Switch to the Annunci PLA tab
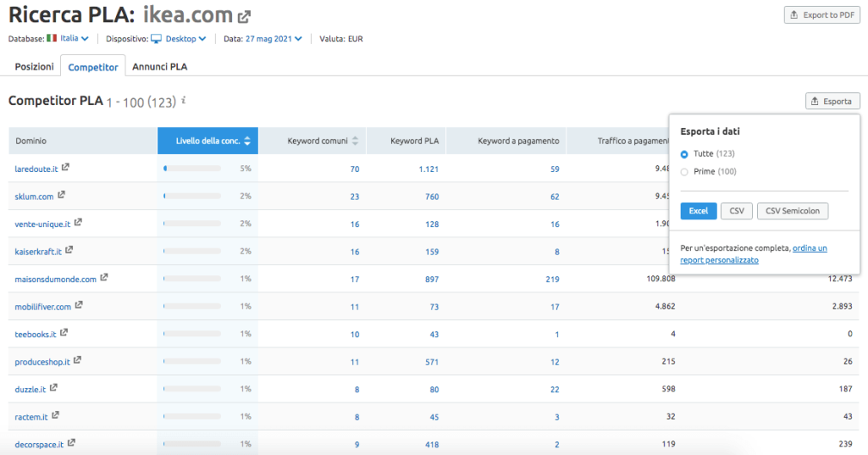The image size is (868, 455). point(159,66)
